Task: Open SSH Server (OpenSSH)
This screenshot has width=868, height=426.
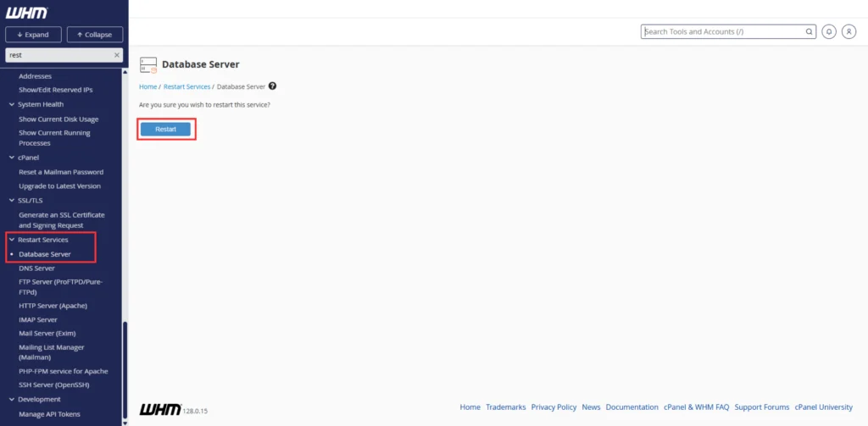Action: point(54,385)
